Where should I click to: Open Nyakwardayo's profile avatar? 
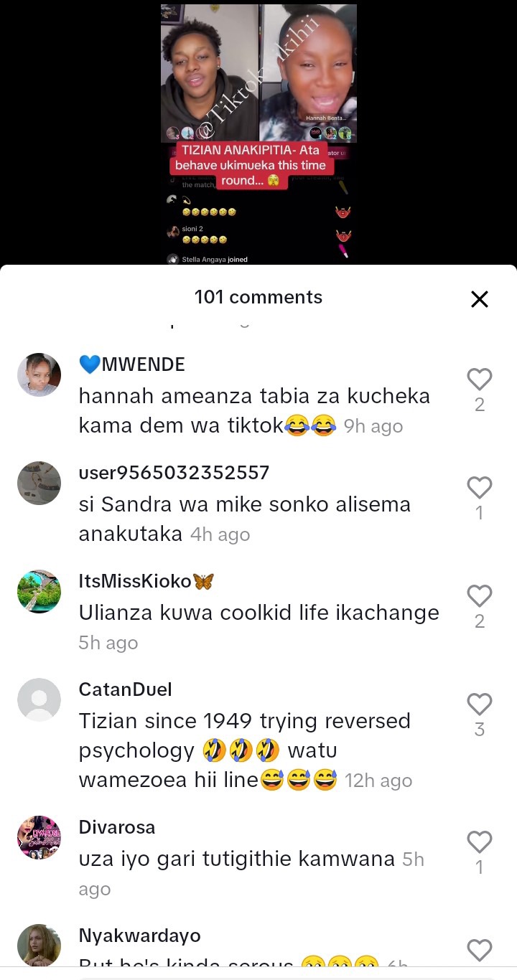click(39, 946)
